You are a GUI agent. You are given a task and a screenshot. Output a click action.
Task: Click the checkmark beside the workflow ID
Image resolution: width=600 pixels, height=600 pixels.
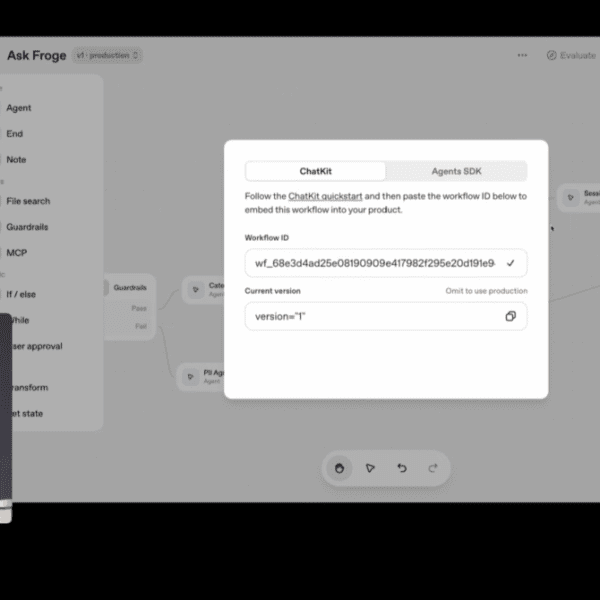[510, 263]
